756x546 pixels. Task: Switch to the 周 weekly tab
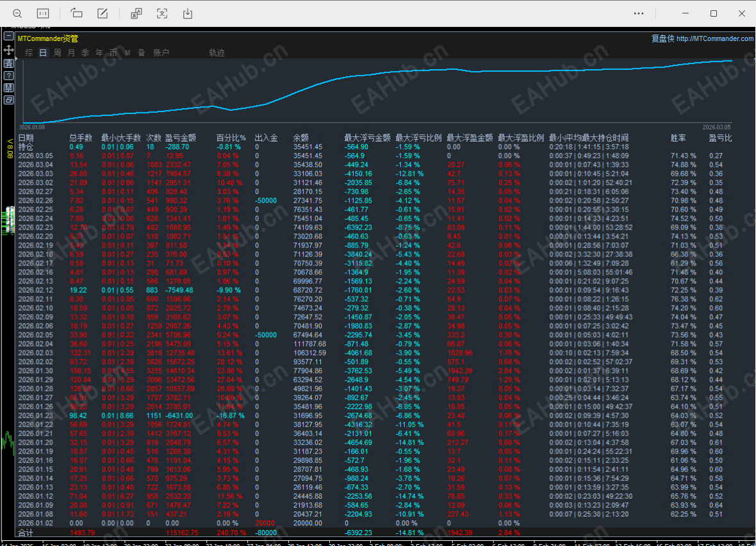(57, 53)
